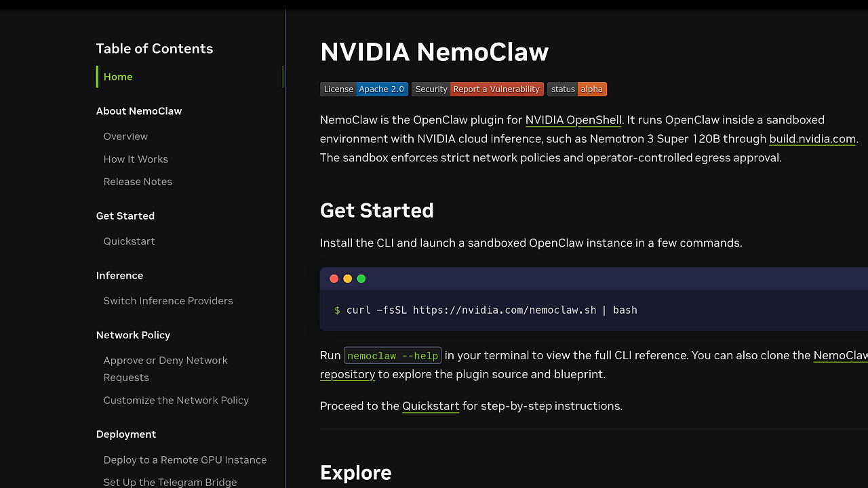Screen dimensions: 868x488
Task: Open the Home item in Table of Contents
Action: (118, 77)
